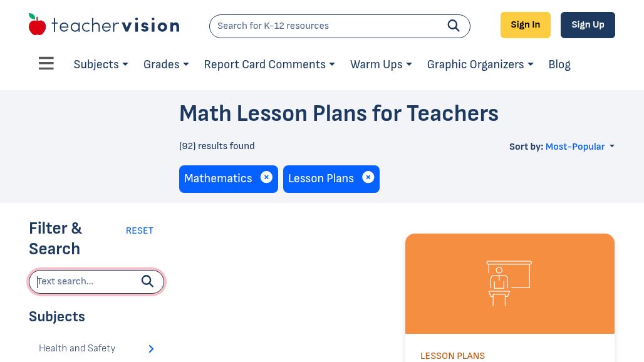
Task: Click the Sign Up button
Action: (x=588, y=25)
